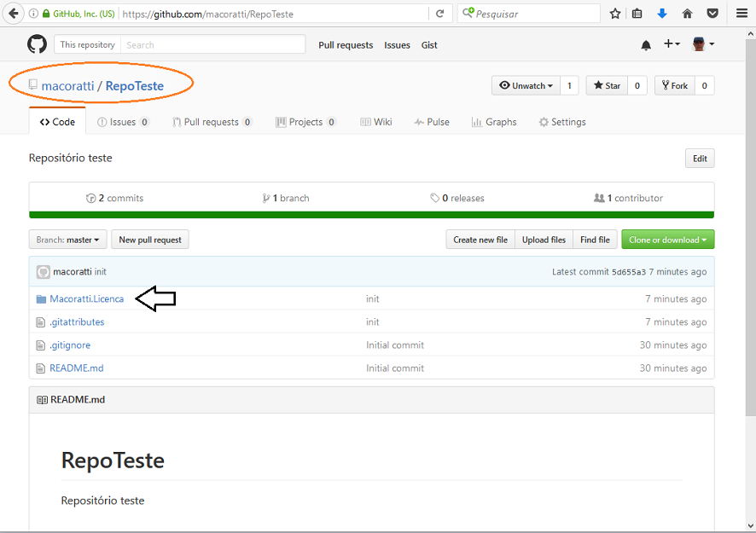Open notifications bell icon
The width and height of the screenshot is (756, 533).
point(646,45)
